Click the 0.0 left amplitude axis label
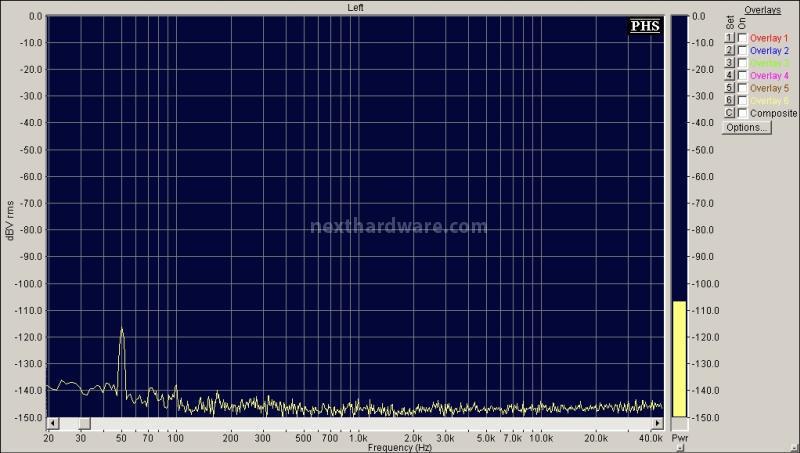Screen dimensions: 800x453 tap(36, 16)
